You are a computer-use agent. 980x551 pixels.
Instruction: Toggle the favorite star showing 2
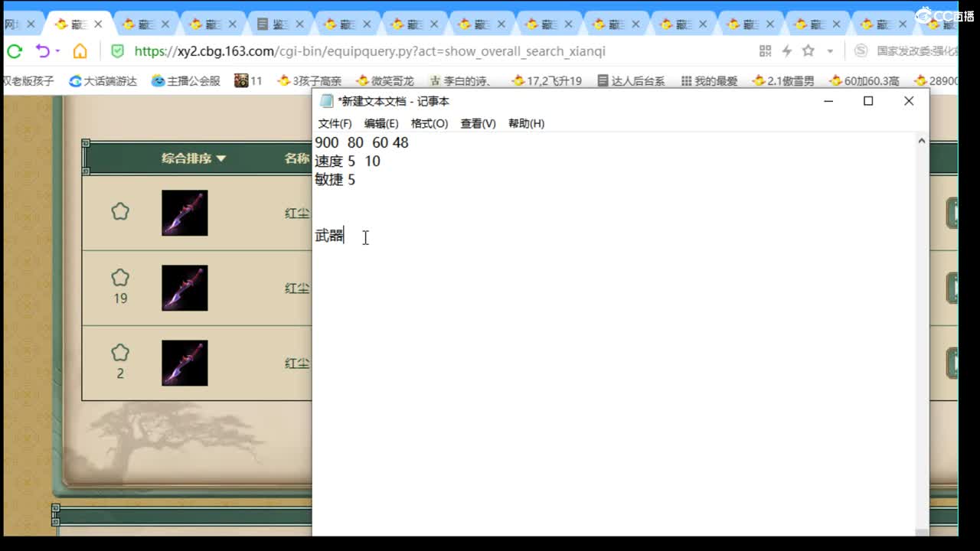120,352
